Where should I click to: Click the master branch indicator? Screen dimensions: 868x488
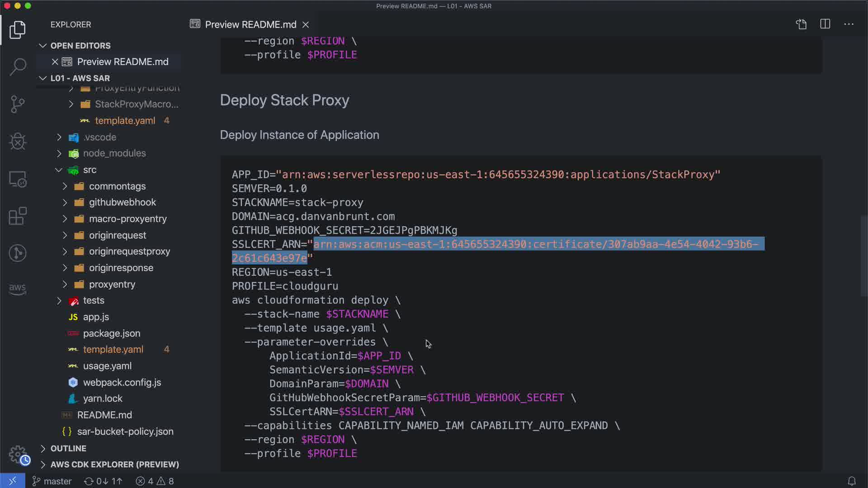[x=52, y=481]
